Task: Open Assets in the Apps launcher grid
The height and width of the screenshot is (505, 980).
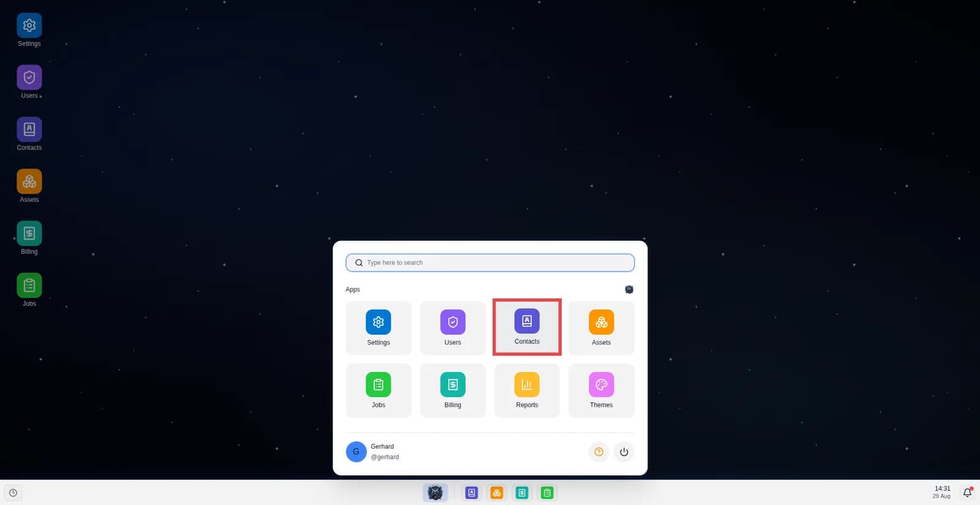Action: point(601,328)
